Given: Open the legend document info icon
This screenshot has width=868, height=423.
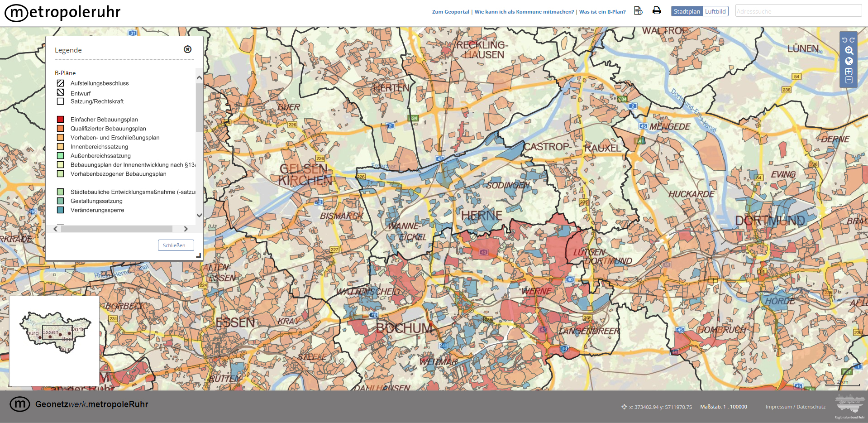Looking at the screenshot, I should pos(638,11).
